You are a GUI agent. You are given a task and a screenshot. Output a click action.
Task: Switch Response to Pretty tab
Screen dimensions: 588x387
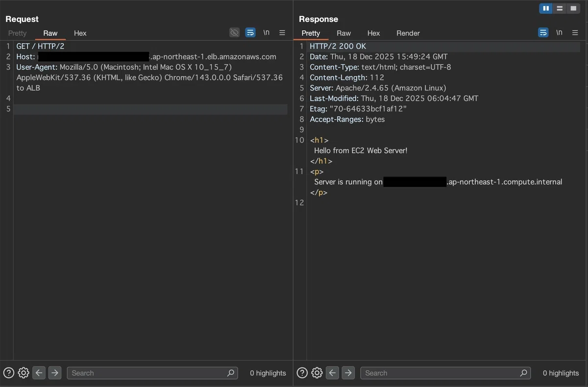click(311, 33)
